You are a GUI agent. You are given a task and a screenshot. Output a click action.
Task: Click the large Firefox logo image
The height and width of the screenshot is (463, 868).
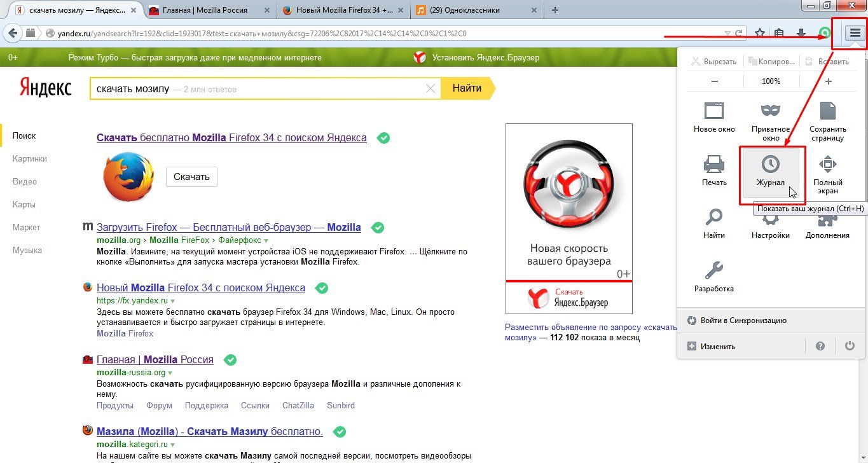pos(128,176)
